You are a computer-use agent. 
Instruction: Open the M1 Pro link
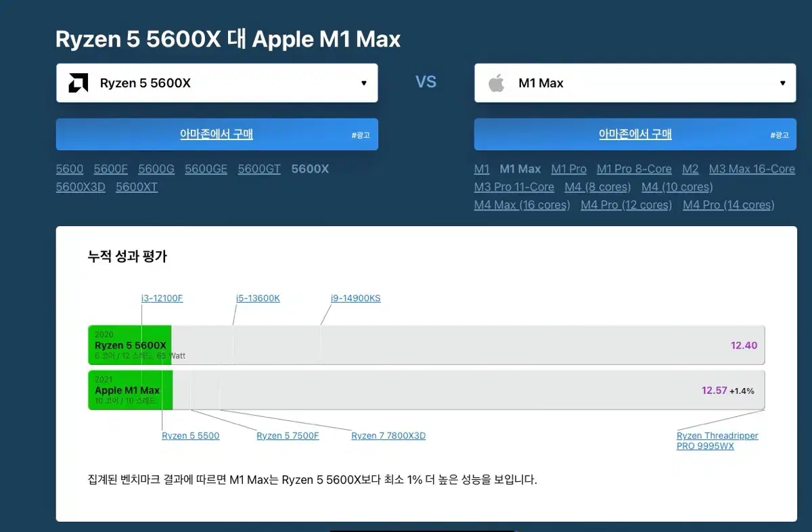(x=569, y=169)
